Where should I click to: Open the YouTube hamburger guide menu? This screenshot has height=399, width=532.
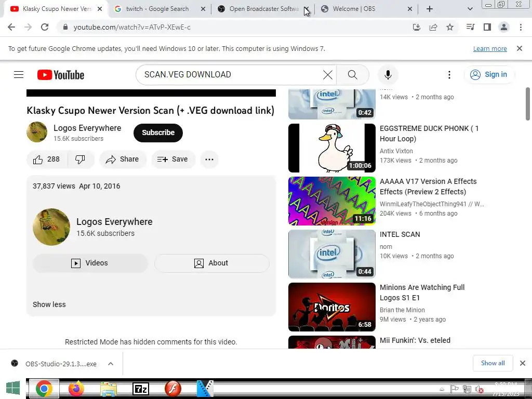click(x=19, y=75)
